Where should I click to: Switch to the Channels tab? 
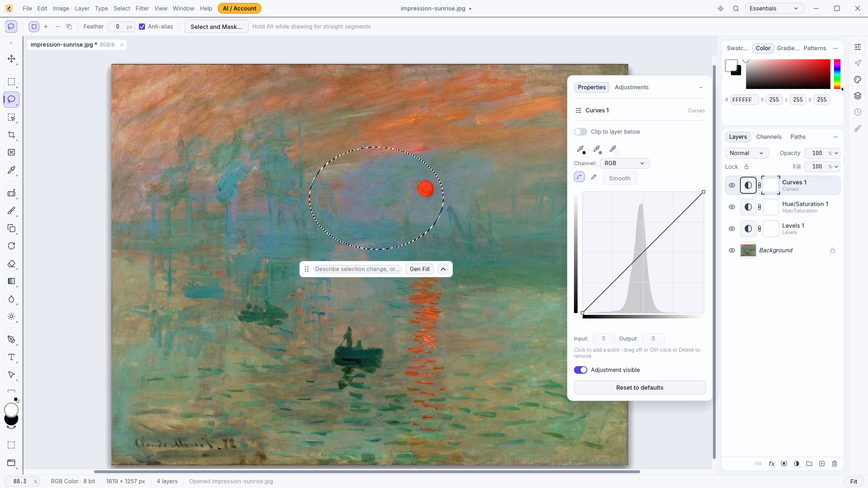[769, 137]
